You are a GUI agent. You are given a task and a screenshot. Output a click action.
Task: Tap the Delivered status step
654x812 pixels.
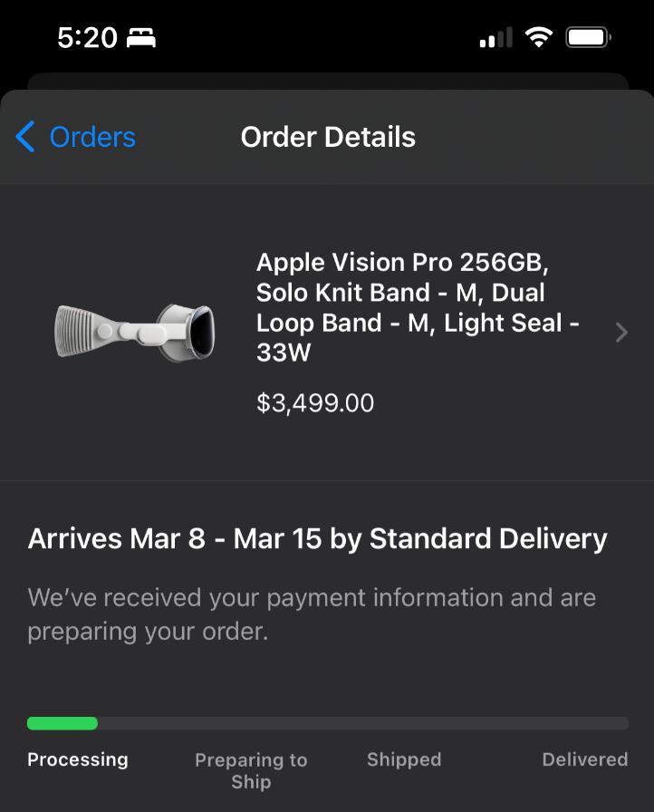tap(584, 759)
